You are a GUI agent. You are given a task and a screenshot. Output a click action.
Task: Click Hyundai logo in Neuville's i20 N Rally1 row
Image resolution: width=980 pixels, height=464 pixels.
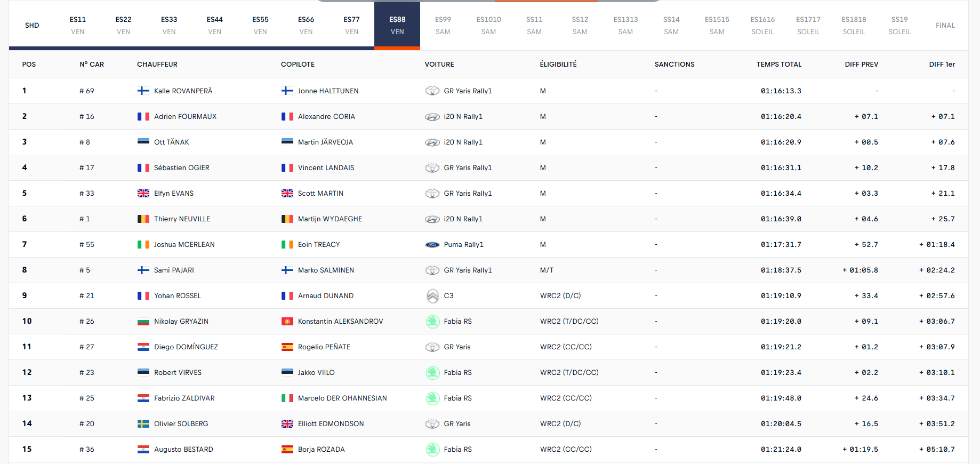click(x=432, y=219)
